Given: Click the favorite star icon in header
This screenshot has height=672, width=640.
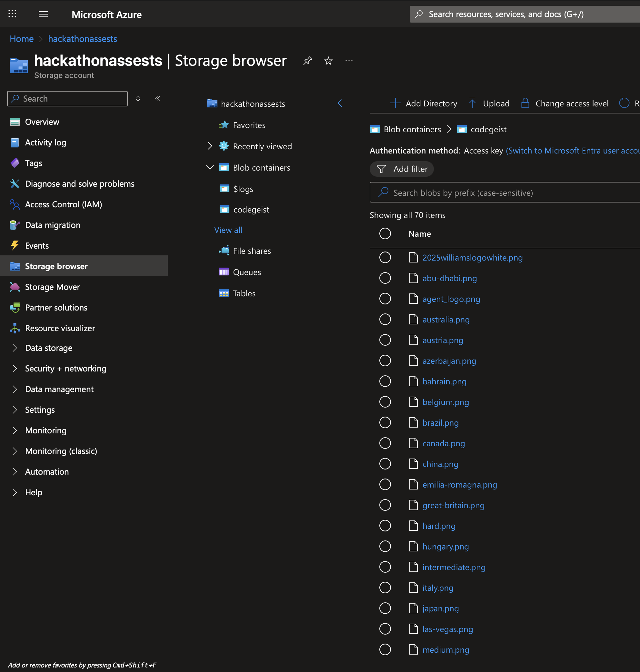Looking at the screenshot, I should [x=328, y=61].
